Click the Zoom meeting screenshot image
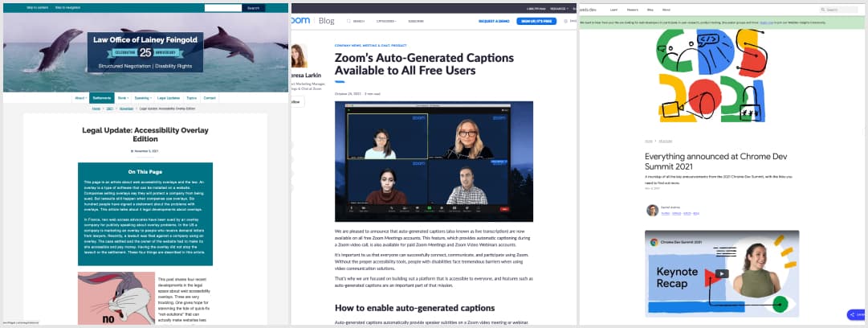 coord(434,161)
